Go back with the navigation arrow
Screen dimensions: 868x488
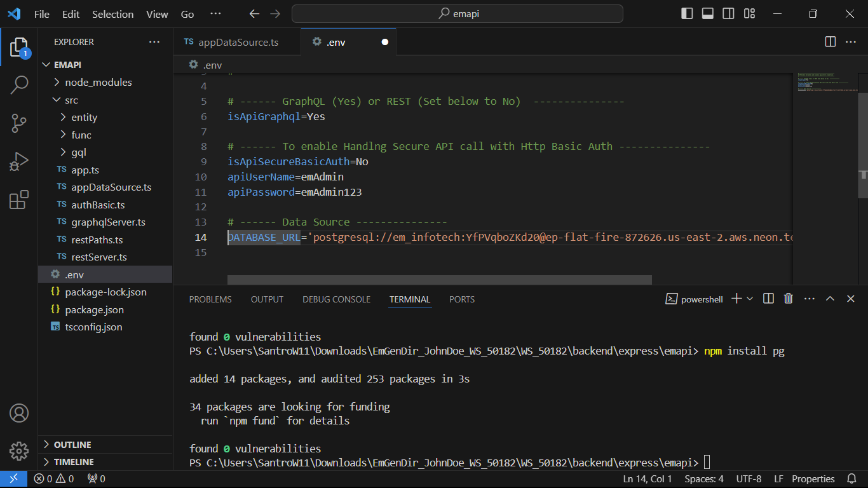point(254,14)
